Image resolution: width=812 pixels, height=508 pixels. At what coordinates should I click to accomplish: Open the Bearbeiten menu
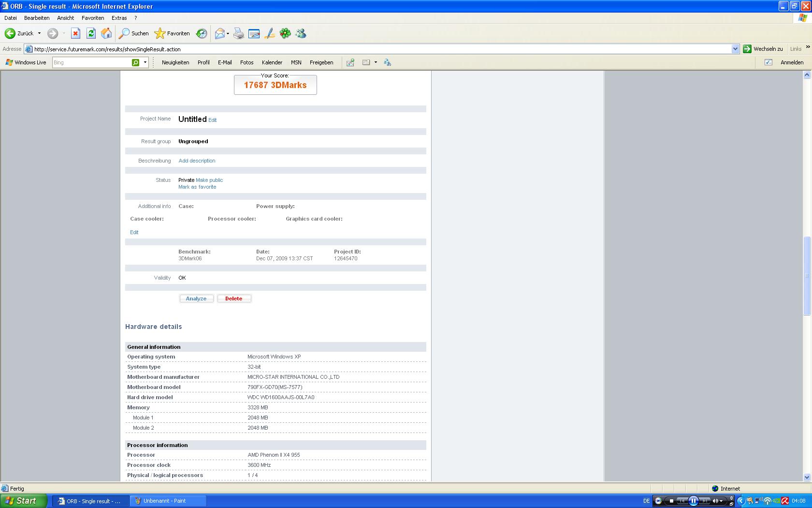point(37,18)
